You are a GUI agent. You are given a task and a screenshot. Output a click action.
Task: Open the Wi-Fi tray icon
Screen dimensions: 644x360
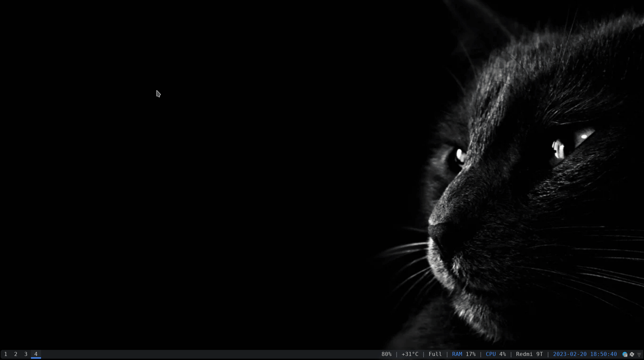(639, 354)
